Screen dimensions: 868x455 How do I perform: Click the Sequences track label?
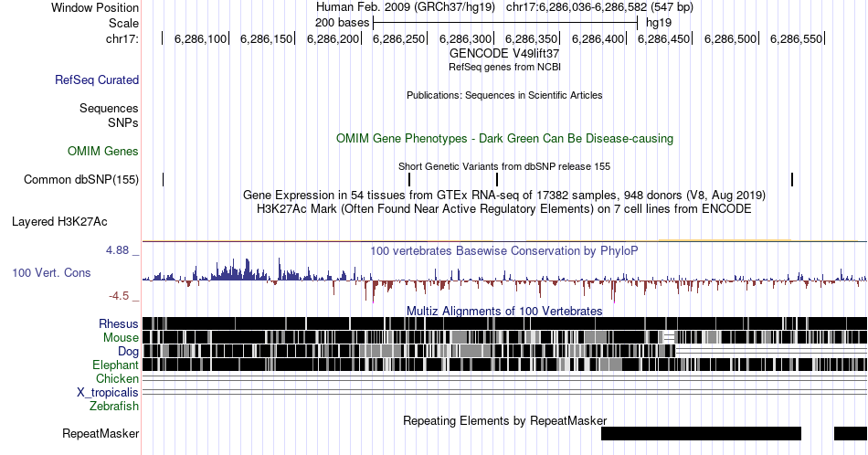point(109,108)
